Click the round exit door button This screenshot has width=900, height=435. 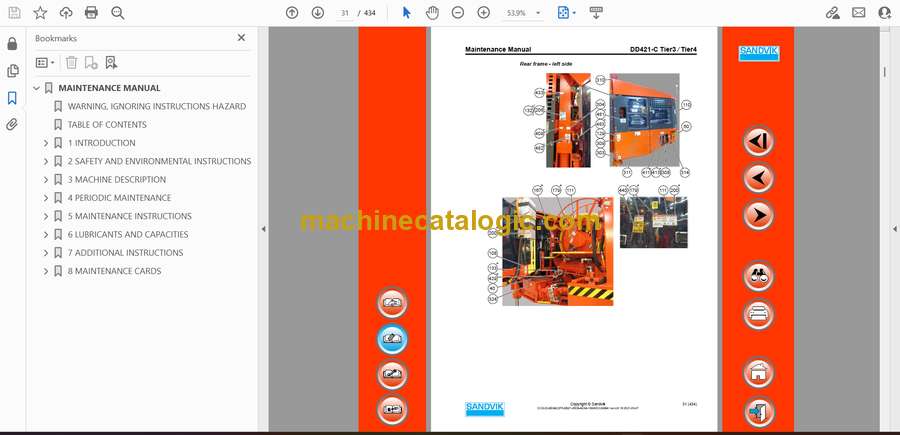pyautogui.click(x=758, y=411)
